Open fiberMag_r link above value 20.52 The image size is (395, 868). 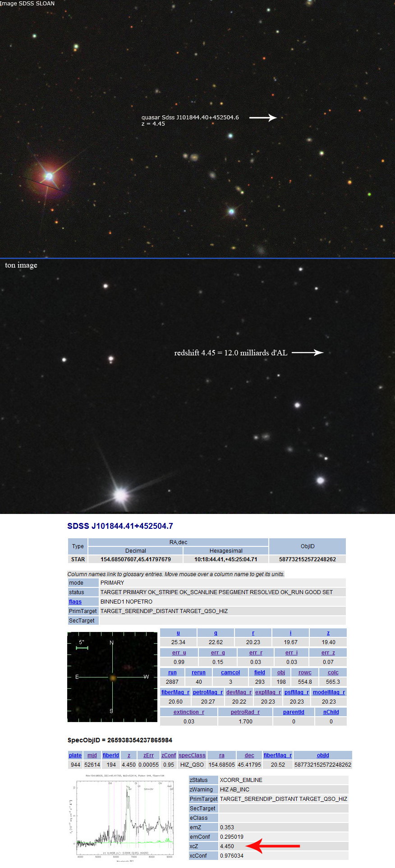(x=278, y=755)
